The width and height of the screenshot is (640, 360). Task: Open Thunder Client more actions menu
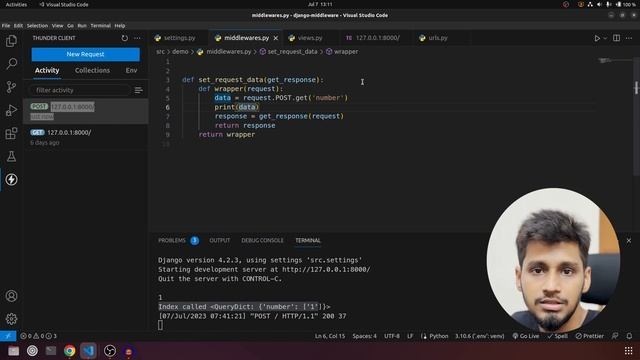(137, 38)
